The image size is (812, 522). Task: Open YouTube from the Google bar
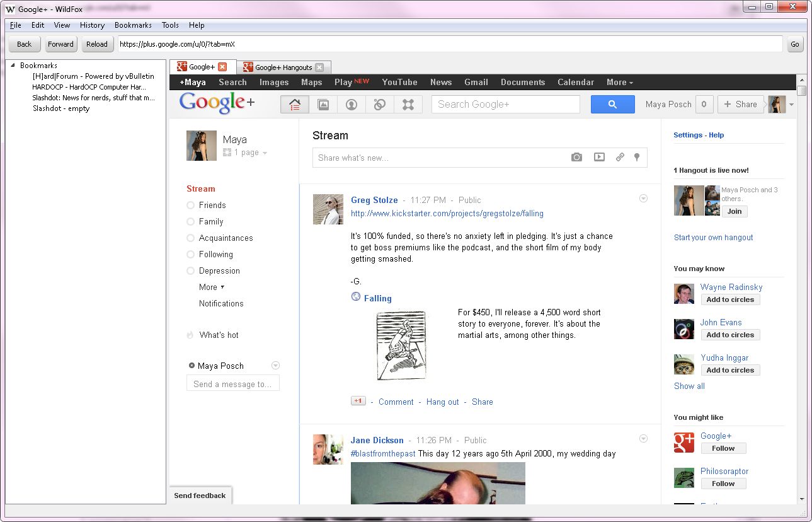point(399,82)
